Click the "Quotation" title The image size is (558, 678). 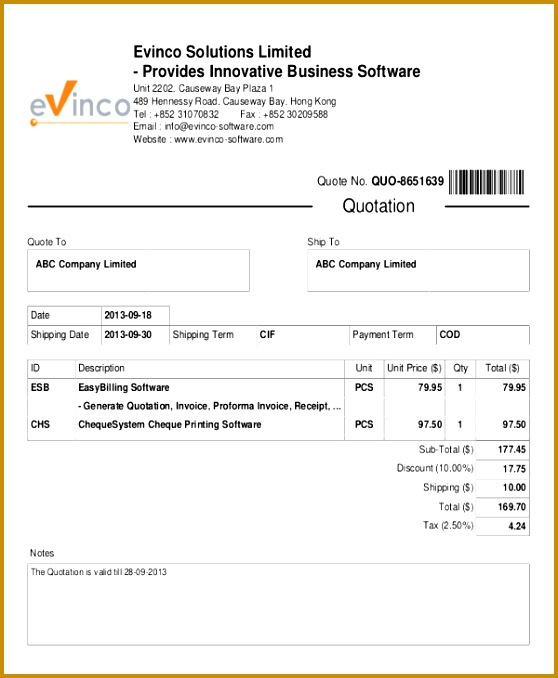tap(378, 206)
